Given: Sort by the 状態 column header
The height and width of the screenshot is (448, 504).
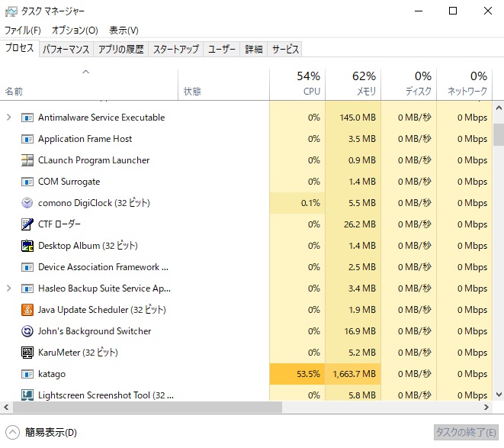Looking at the screenshot, I should click(x=223, y=84).
